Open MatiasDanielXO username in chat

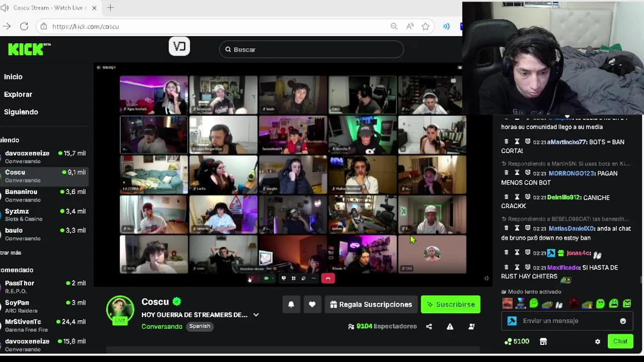571,228
